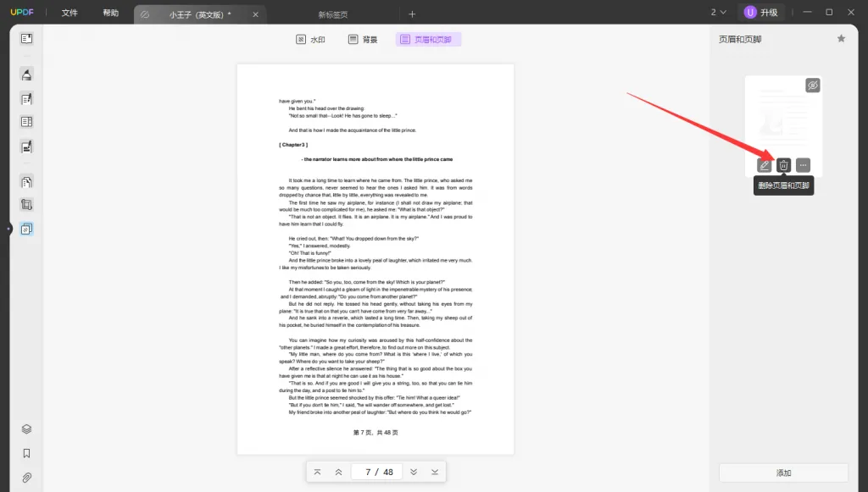Viewport: 868px width, 492px height.
Task: Switch to the 小王子 (英文版) tab
Action: pos(200,15)
